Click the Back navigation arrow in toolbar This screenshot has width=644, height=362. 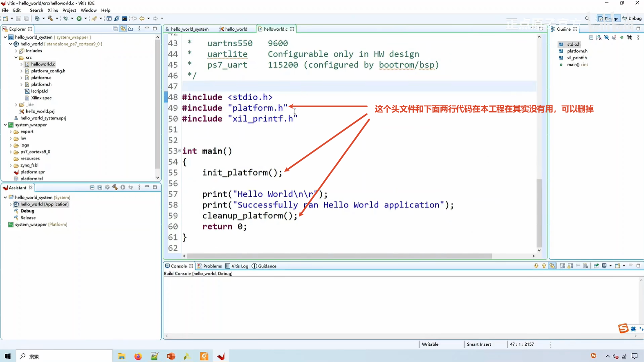(142, 18)
